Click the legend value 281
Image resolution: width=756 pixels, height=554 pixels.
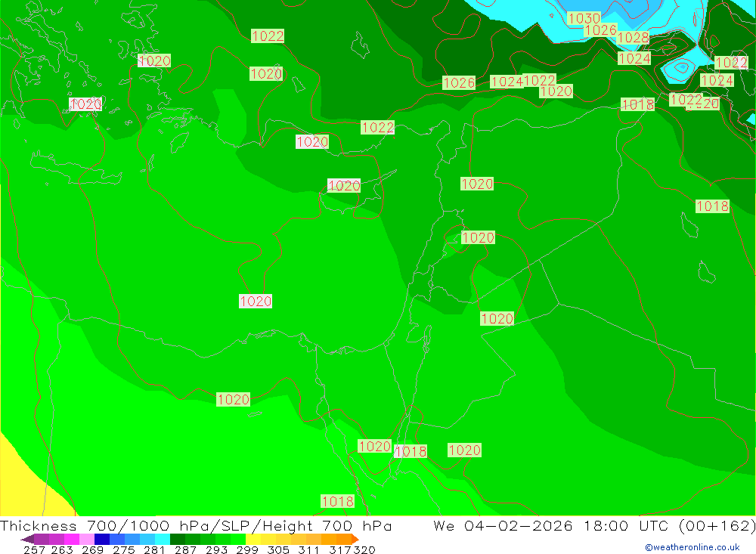point(153,549)
